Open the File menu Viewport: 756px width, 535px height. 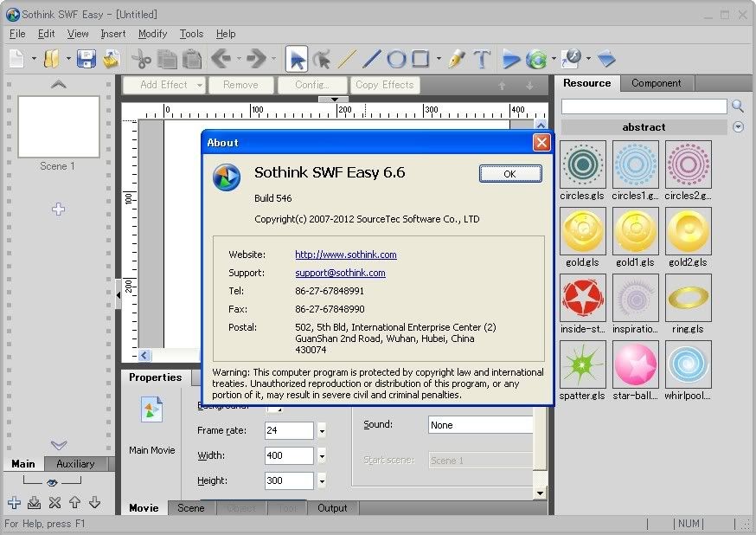17,34
